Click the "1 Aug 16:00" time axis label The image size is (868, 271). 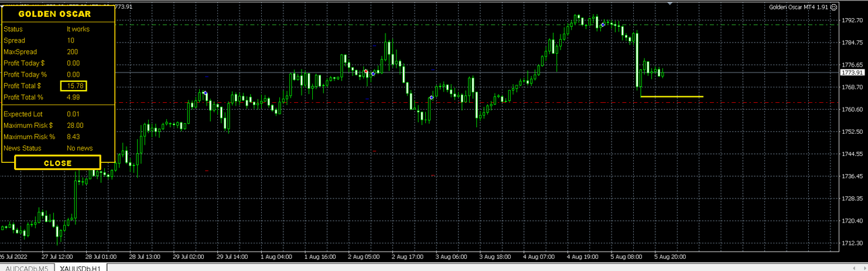point(320,256)
